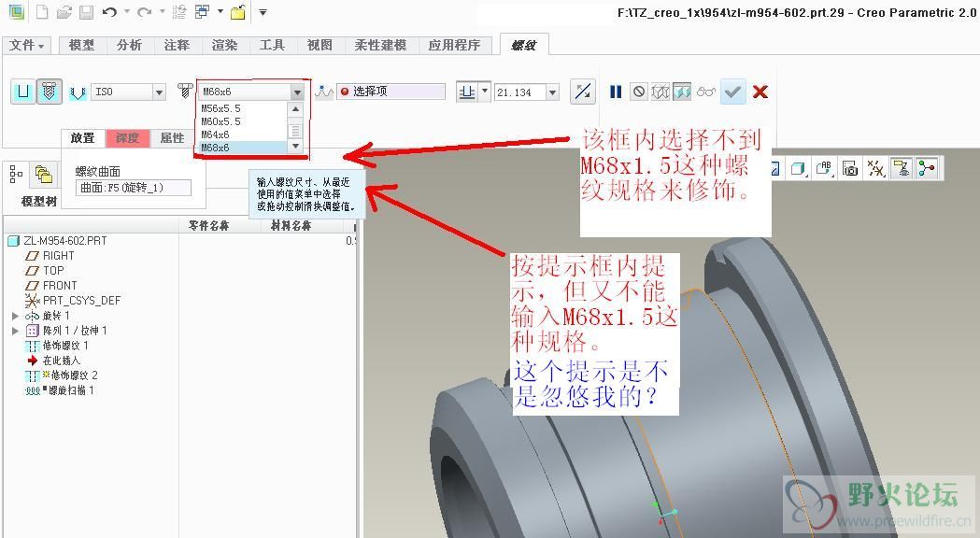The height and width of the screenshot is (538, 980).
Task: Select 螺旋扫描 1 in the model tree
Action: tap(71, 390)
